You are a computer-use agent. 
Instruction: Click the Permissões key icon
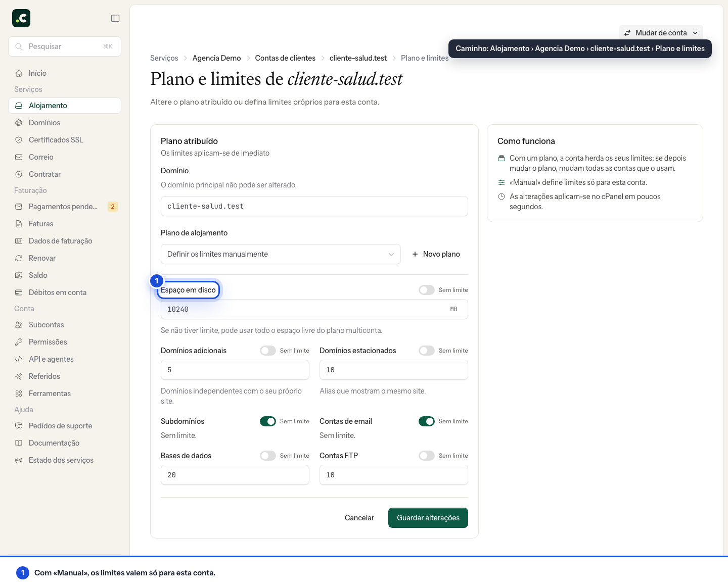[19, 342]
